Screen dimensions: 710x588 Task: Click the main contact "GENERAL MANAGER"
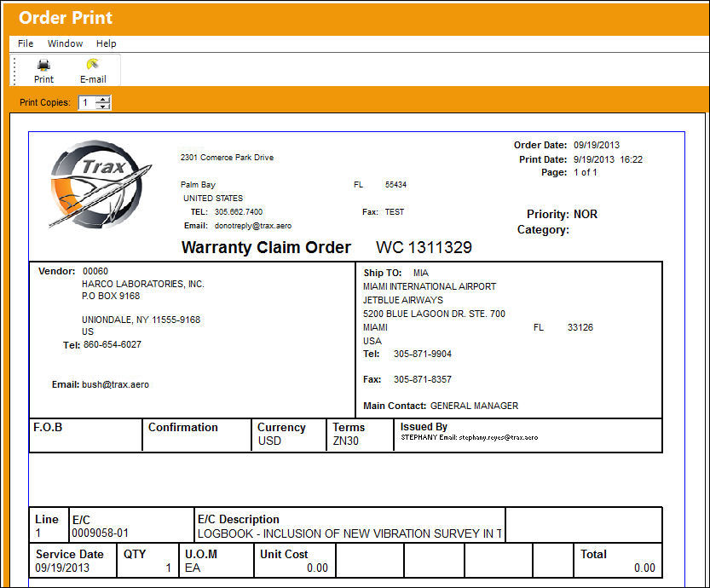click(x=474, y=406)
